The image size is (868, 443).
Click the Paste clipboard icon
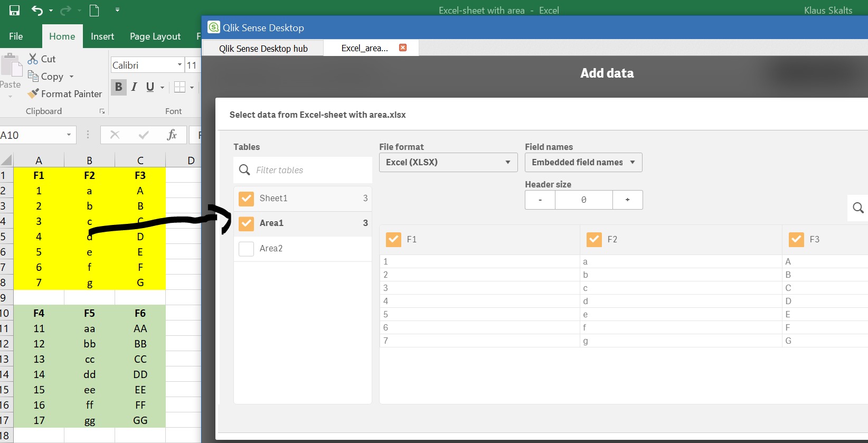tap(11, 65)
